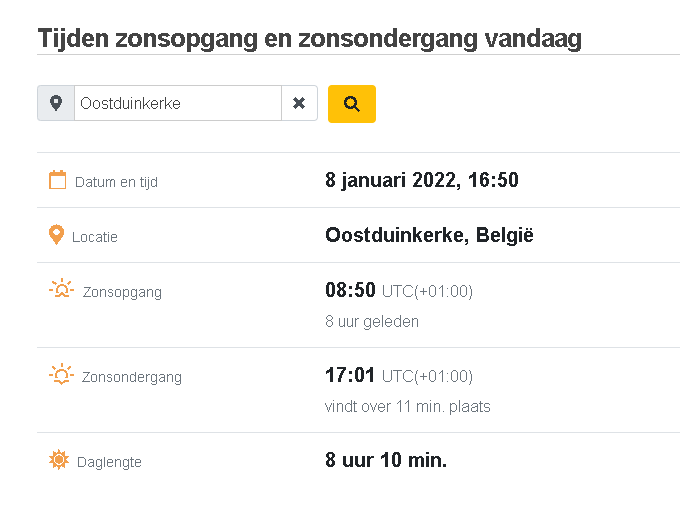The image size is (680, 511).
Task: Click the location pin icon in the search bar
Action: point(56,103)
